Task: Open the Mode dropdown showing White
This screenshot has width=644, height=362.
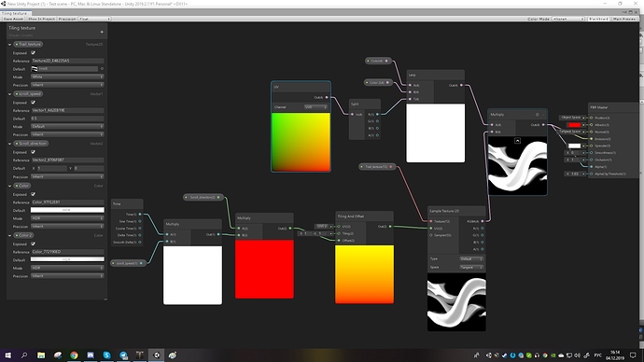Action: tap(67, 77)
